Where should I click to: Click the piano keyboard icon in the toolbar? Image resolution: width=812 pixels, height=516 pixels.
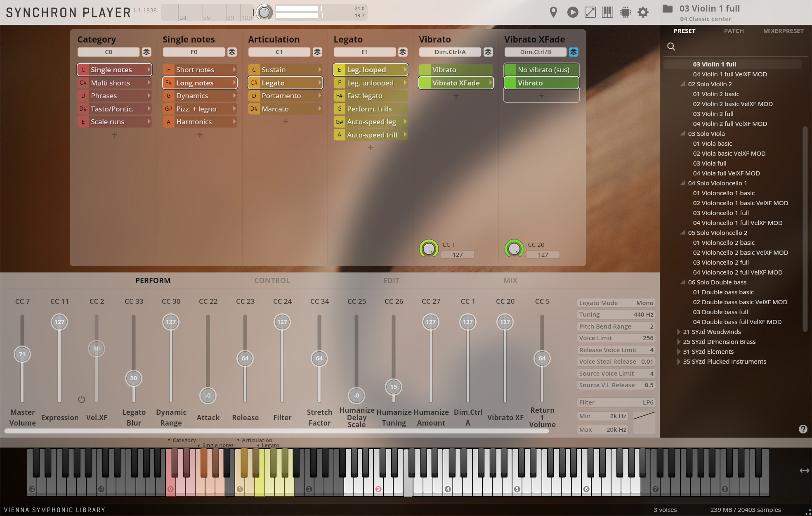click(x=607, y=12)
